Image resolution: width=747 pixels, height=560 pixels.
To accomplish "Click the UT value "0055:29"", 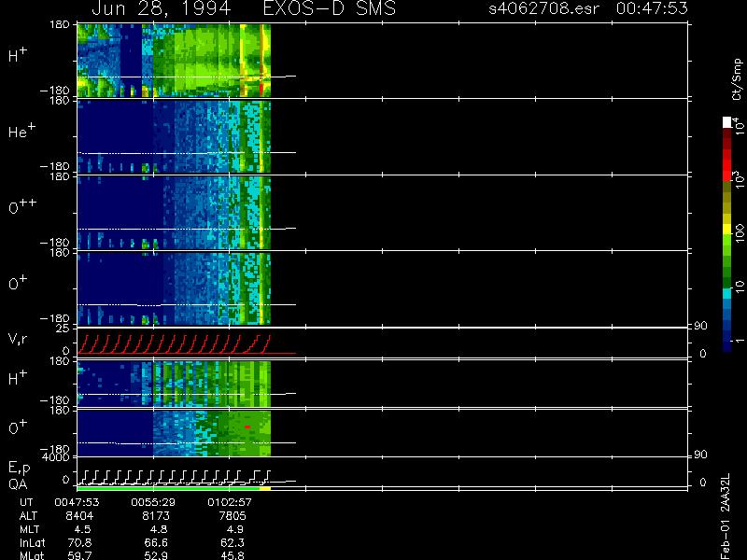I will [x=153, y=502].
